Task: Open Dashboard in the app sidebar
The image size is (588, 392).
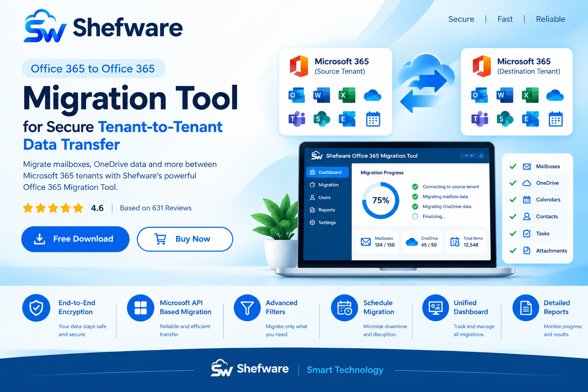Action: (327, 172)
